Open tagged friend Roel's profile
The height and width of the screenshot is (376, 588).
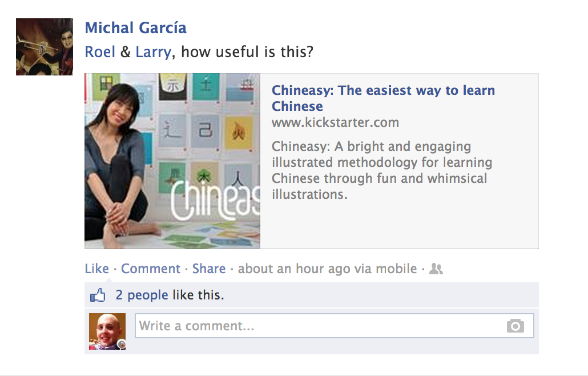100,52
